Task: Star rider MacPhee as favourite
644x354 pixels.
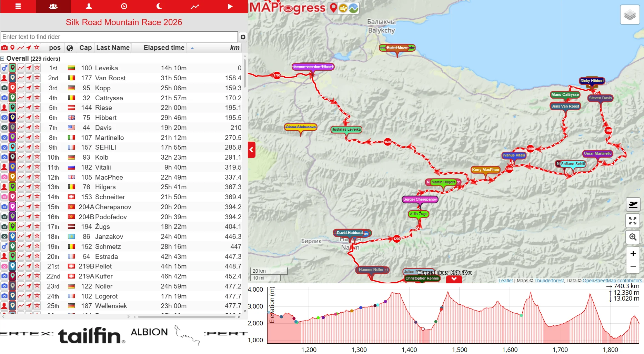Action: point(37,177)
